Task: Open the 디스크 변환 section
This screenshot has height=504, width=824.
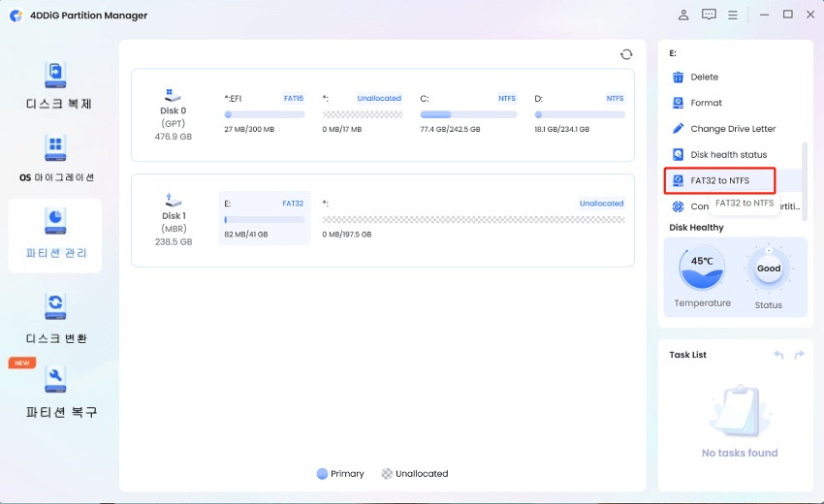Action: click(55, 318)
